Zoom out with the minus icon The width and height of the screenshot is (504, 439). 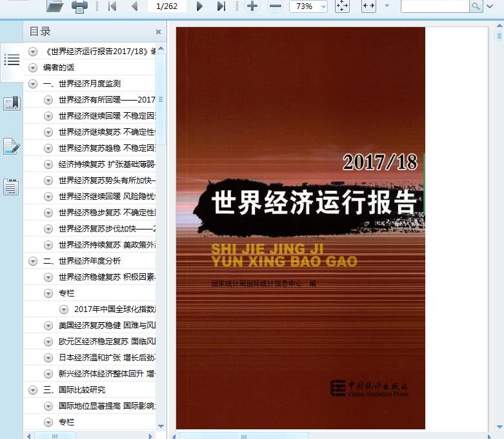[x=275, y=6]
